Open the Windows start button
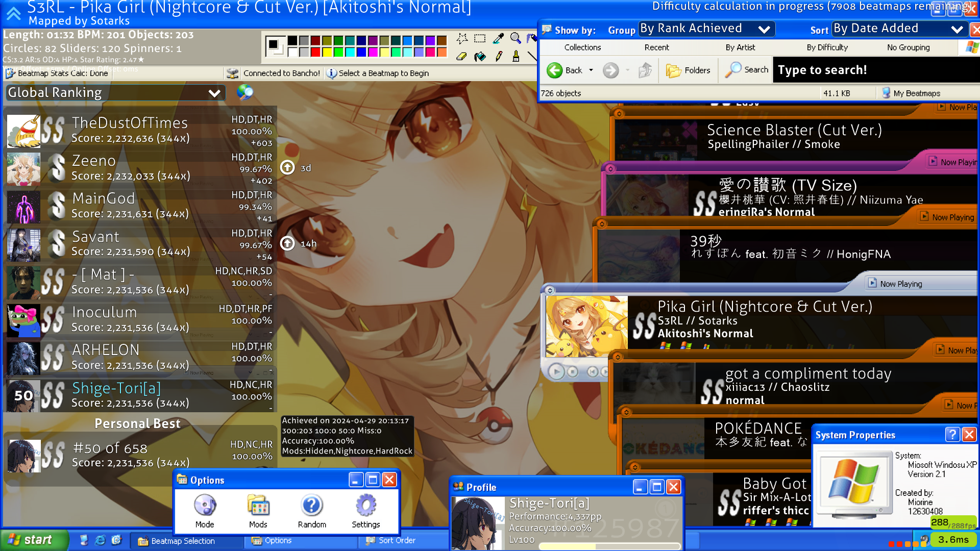The height and width of the screenshot is (551, 980). pos(34,540)
